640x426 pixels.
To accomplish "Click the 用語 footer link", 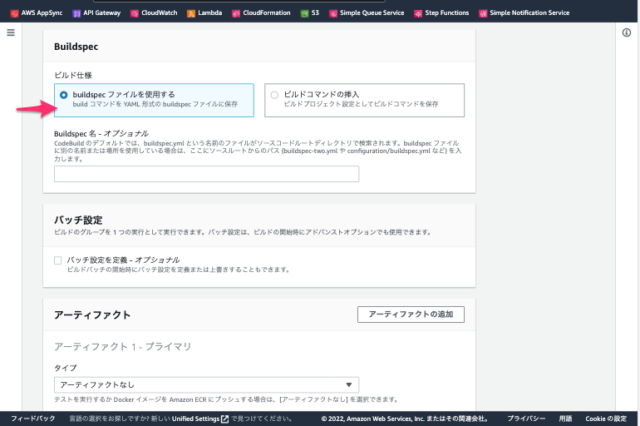I will (x=565, y=419).
